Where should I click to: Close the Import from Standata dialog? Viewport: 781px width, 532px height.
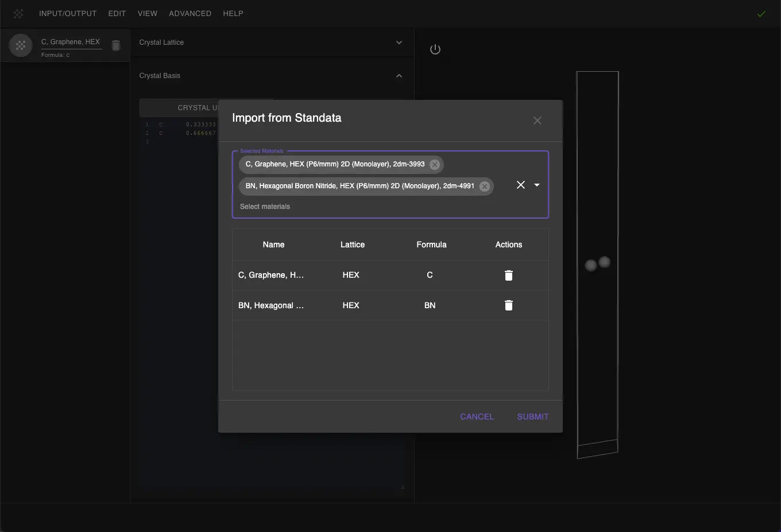click(x=537, y=121)
